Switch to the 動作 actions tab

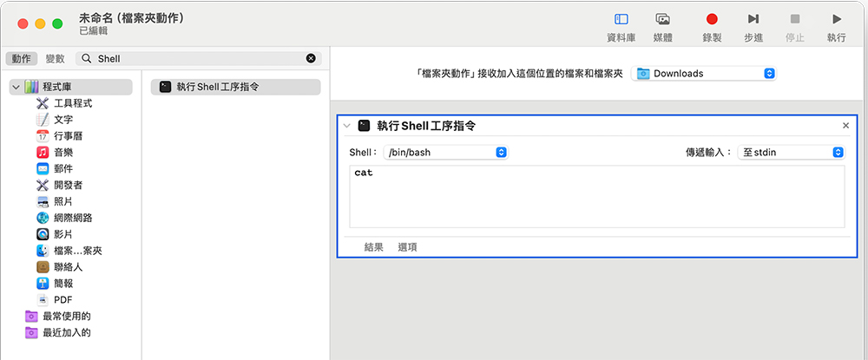22,59
